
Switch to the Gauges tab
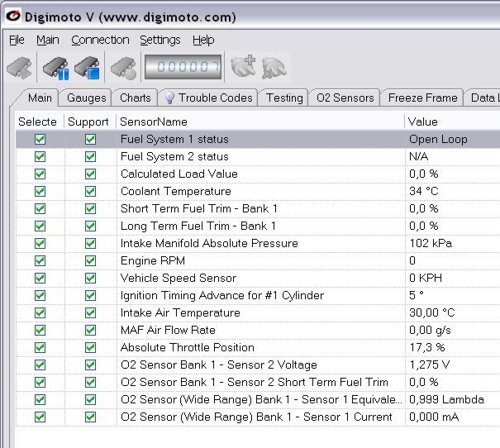(x=87, y=98)
